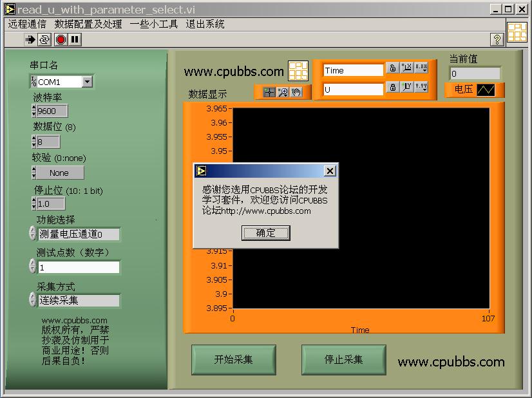Open the 测量电压通道0 function selector
Image resolution: width=532 pixels, height=398 pixels.
pyautogui.click(x=79, y=234)
